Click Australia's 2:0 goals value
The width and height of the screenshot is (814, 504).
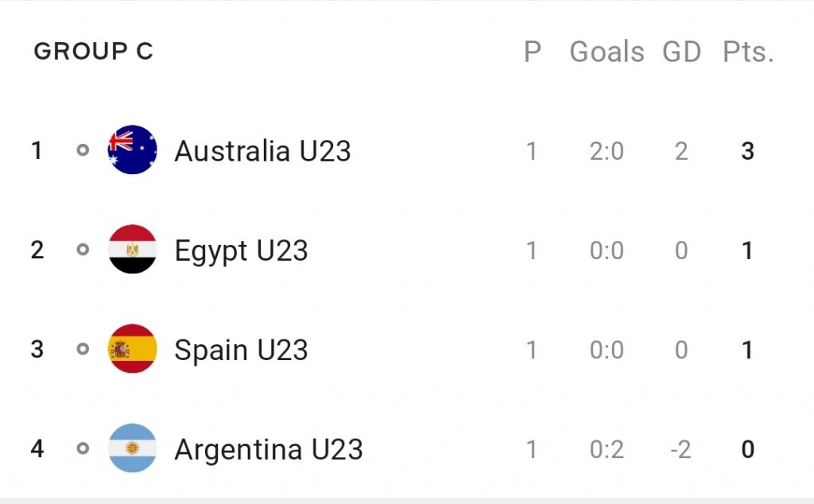[607, 151]
